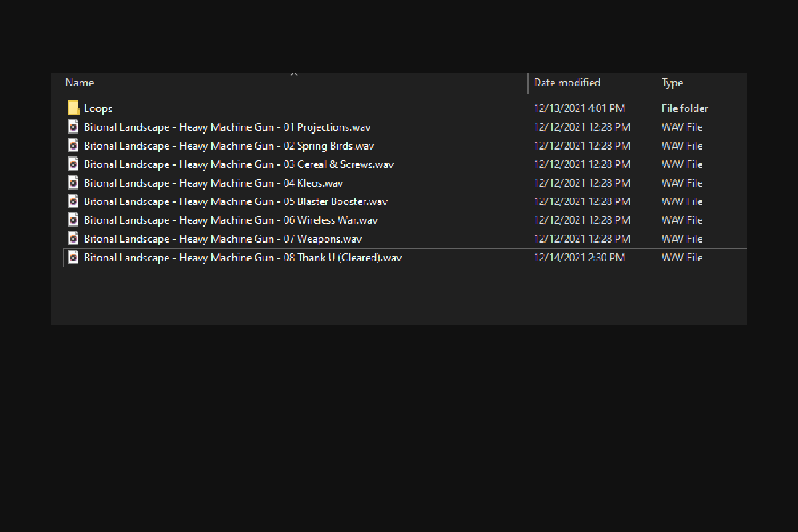Click File folder type of Loops row
Viewport: 798px width, 532px height.
[x=685, y=108]
